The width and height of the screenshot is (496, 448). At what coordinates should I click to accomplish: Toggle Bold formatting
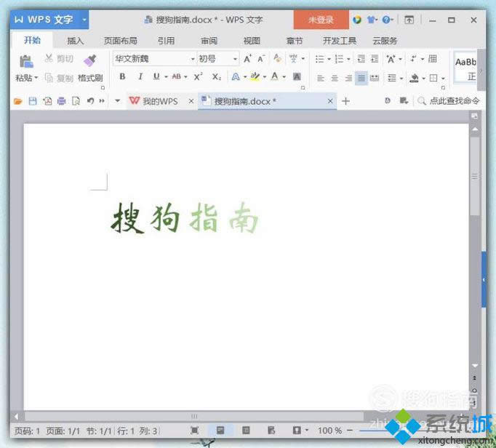pos(123,76)
